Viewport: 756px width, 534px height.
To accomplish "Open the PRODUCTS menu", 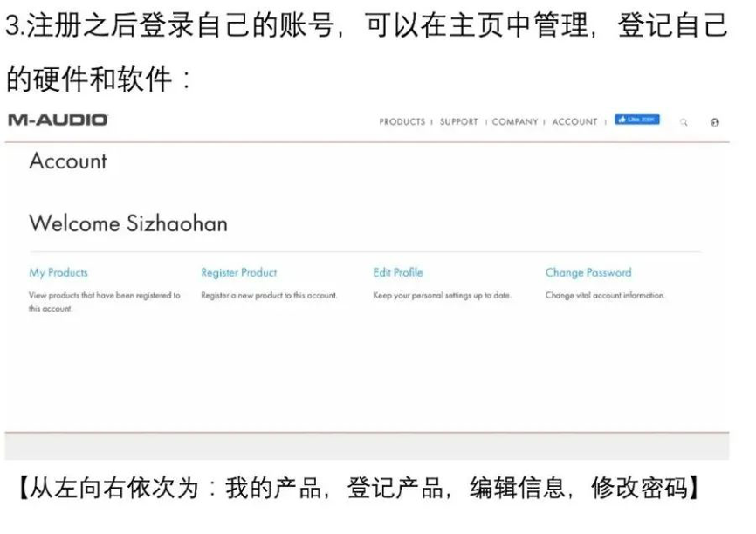I will tap(402, 122).
